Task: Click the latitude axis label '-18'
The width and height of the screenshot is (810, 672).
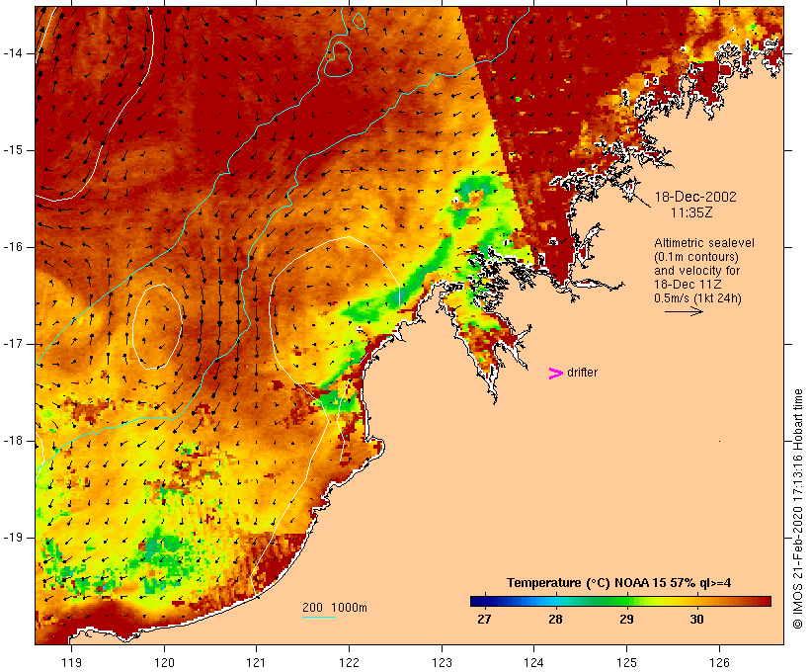Action: click(13, 441)
